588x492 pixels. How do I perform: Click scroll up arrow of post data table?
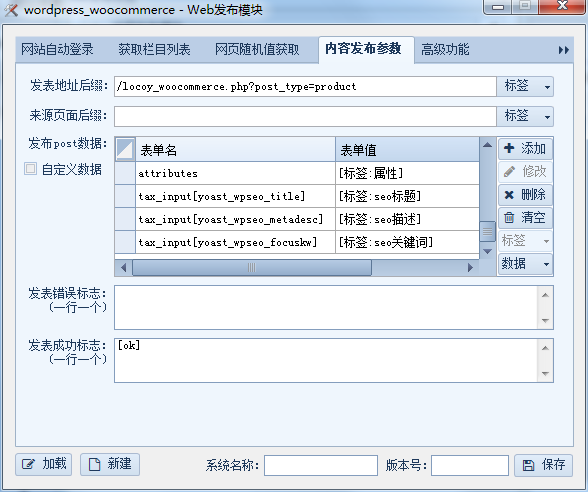tap(487, 145)
